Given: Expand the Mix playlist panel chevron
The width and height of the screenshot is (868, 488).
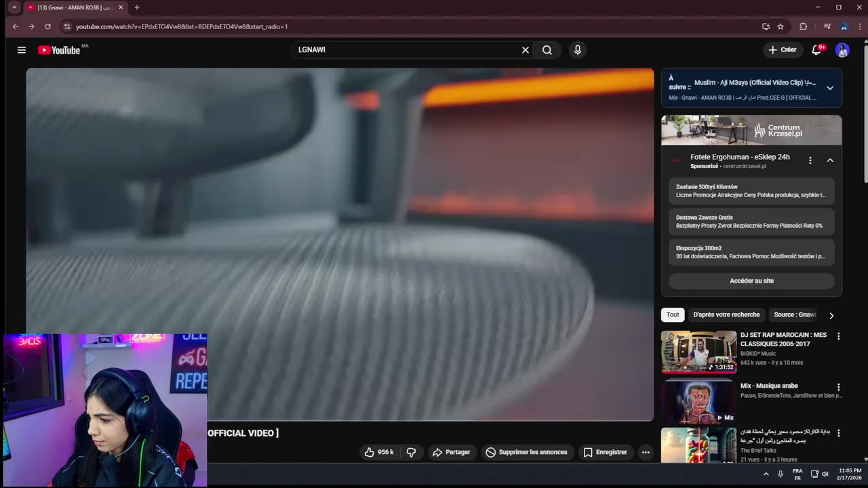Looking at the screenshot, I should [x=830, y=88].
